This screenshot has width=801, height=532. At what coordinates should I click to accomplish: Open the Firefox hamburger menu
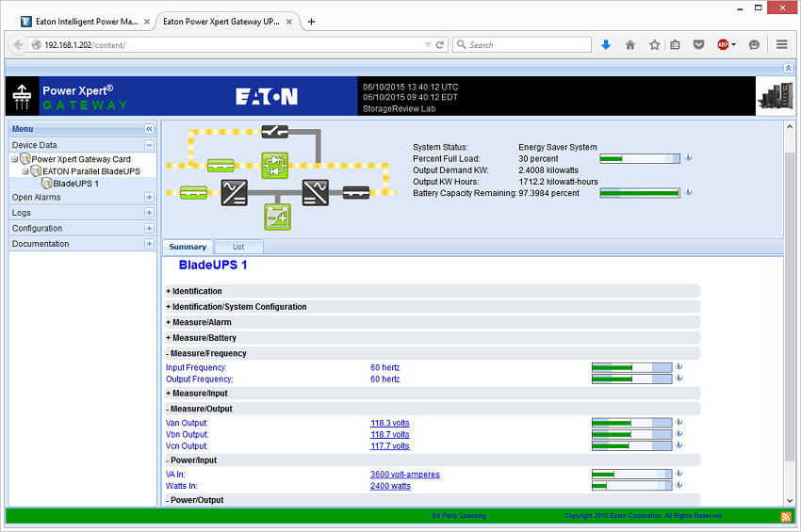[781, 44]
